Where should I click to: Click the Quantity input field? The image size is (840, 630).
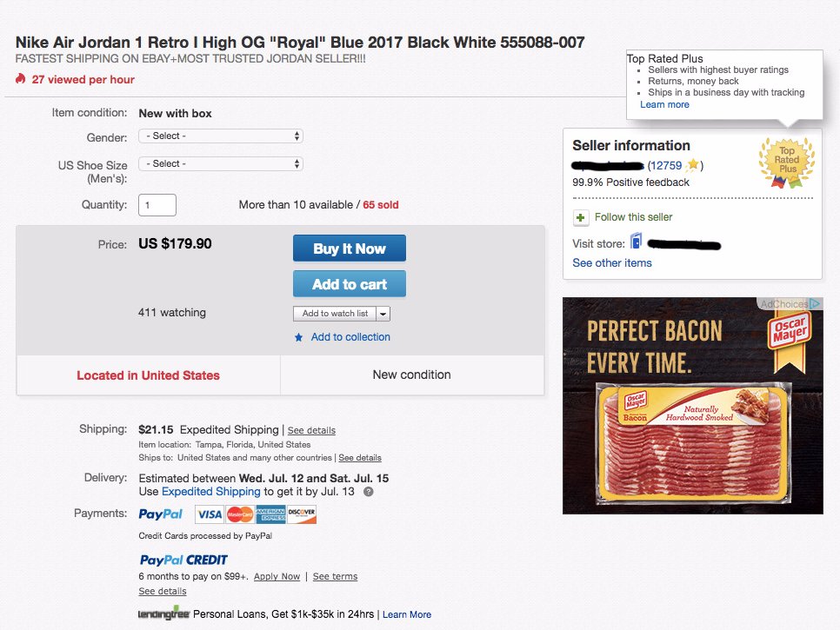157,205
